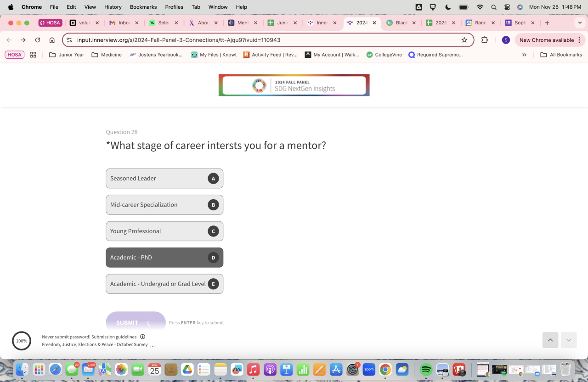Select the Seasoned Leader option

click(x=164, y=178)
